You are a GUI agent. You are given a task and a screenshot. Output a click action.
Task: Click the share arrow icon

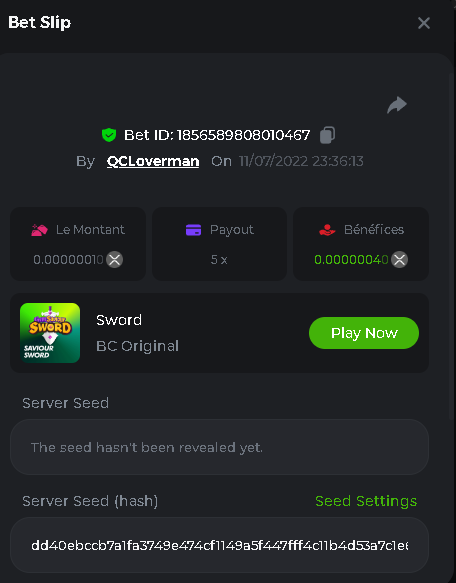tap(397, 104)
